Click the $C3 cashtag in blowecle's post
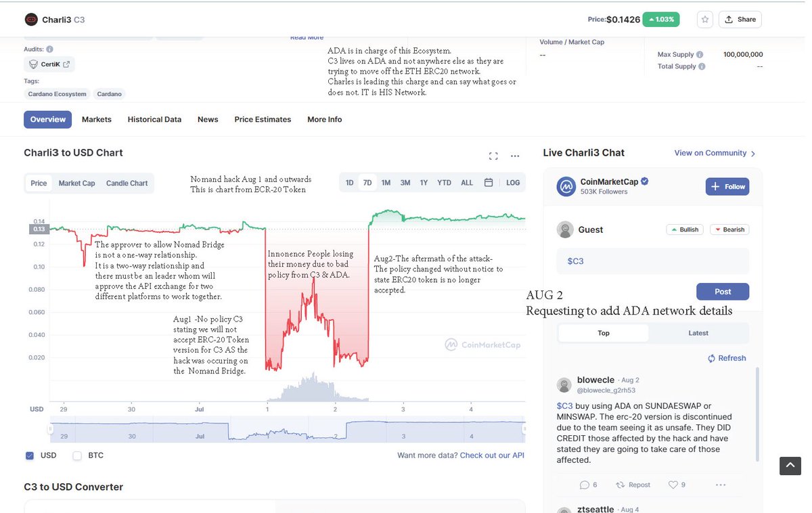Screen dimensions: 812x513 click(564, 406)
